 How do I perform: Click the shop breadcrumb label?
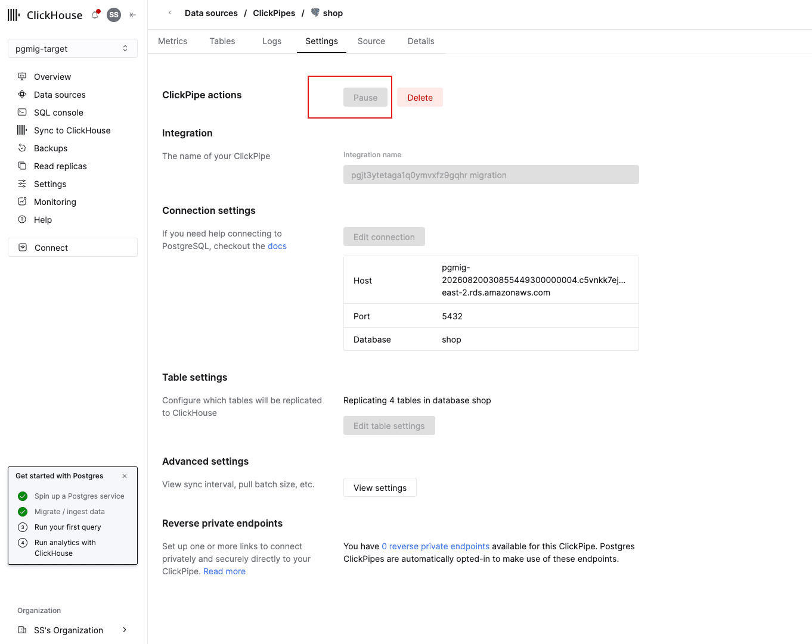click(333, 13)
